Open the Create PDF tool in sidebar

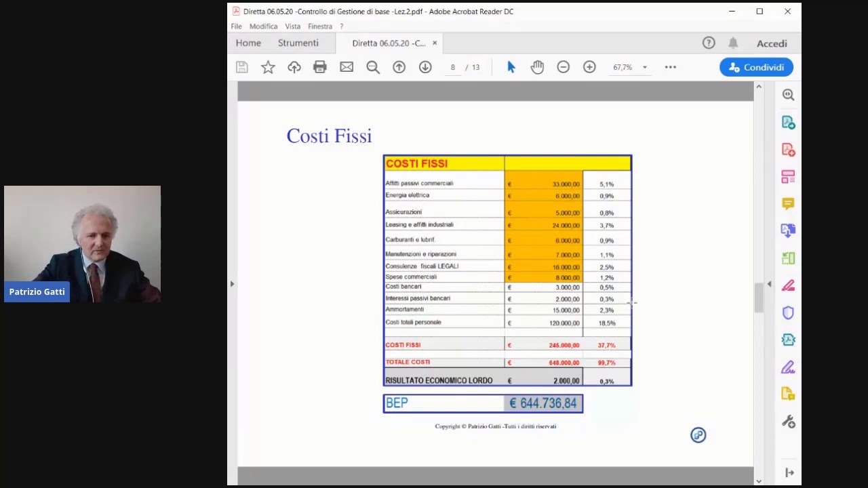click(788, 149)
